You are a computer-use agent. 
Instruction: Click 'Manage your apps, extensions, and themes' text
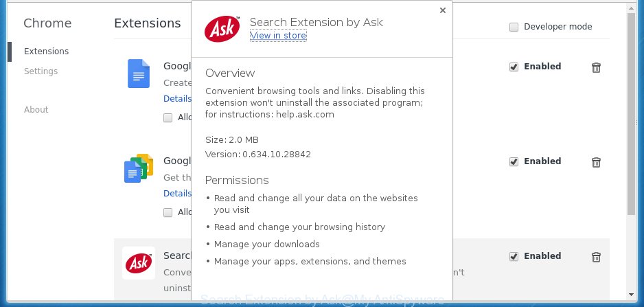tap(310, 262)
